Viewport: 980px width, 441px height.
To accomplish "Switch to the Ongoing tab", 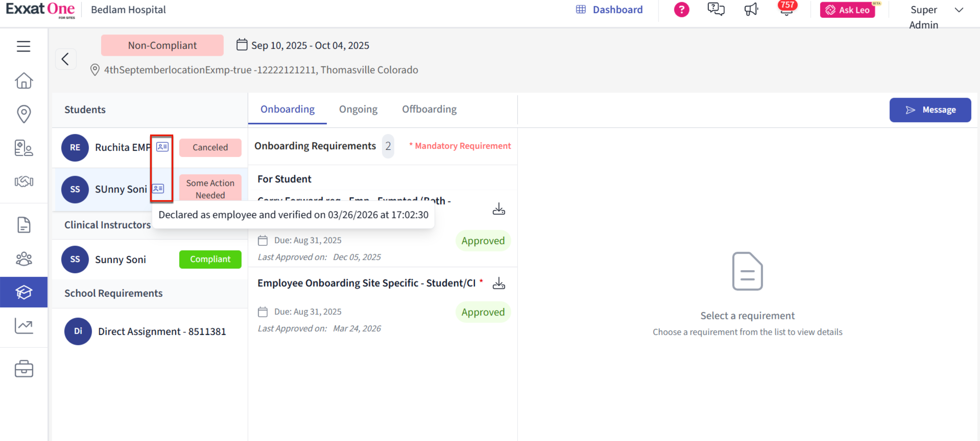I will click(x=358, y=109).
